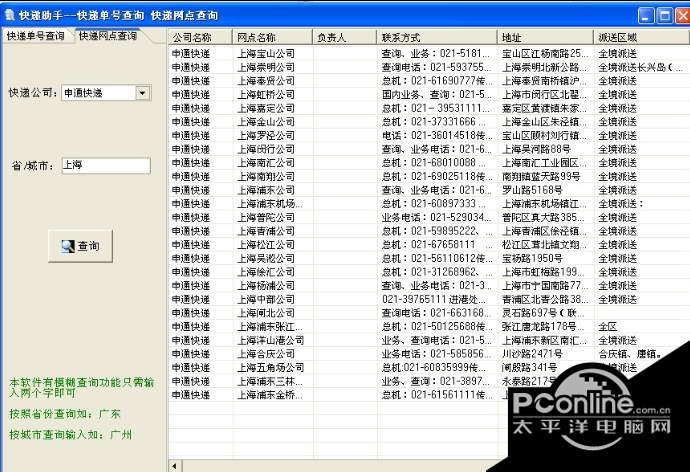Maximize the 快递助手 window
The height and width of the screenshot is (472, 690).
(664, 16)
